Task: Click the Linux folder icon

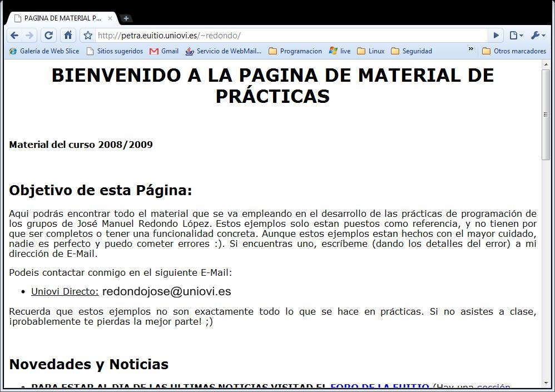Action: pyautogui.click(x=361, y=51)
